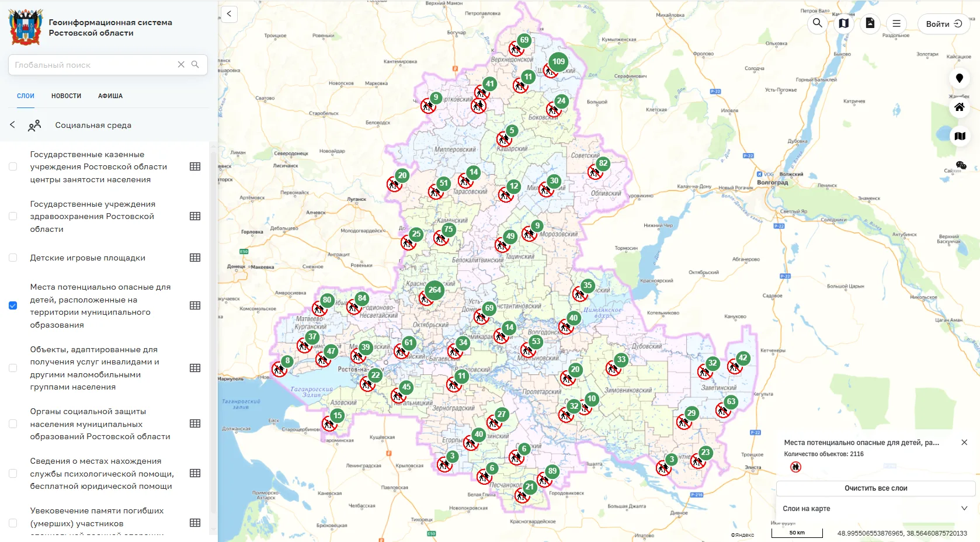Open the chat bubbles icon

point(961,165)
